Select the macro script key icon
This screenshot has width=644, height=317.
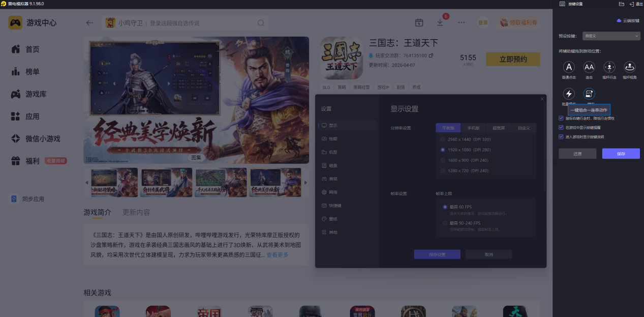(x=589, y=94)
